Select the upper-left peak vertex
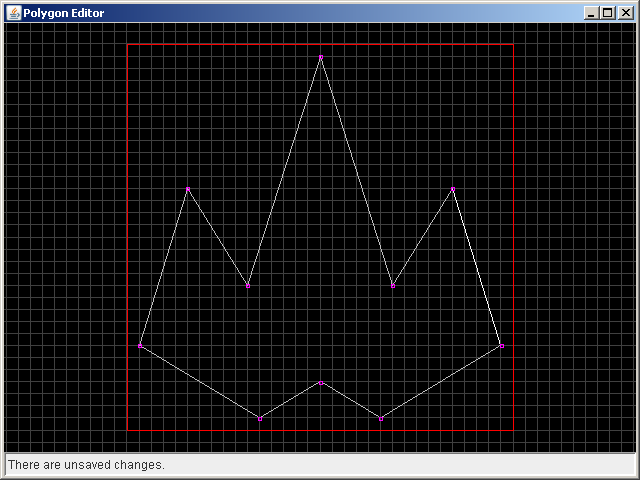The width and height of the screenshot is (640, 480). point(187,189)
